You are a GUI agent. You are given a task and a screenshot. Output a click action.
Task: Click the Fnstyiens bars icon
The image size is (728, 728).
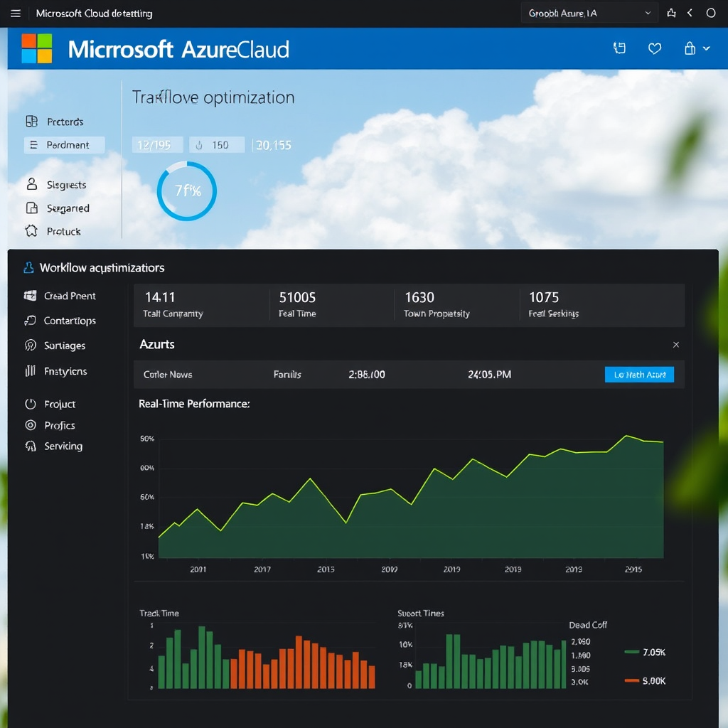[x=30, y=370]
